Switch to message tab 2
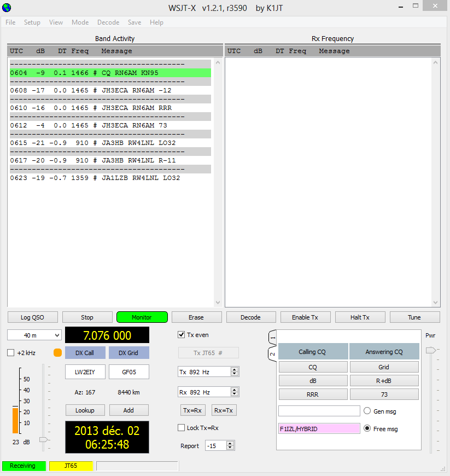450x476 pixels. (x=272, y=354)
